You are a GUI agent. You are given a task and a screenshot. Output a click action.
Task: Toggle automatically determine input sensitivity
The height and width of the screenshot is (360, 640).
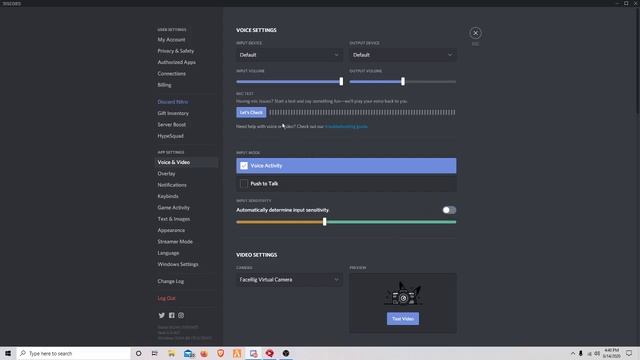449,210
